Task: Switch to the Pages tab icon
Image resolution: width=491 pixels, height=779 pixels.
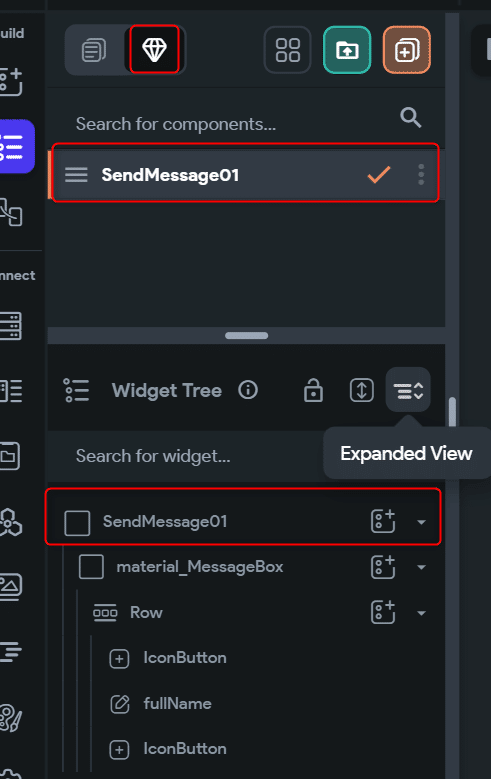Action: [94, 50]
